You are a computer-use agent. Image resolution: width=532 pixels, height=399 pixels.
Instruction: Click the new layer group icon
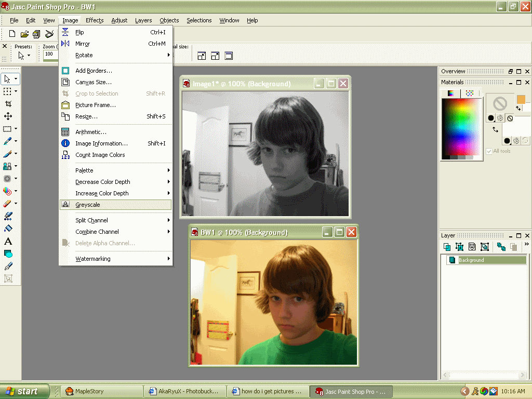(485, 247)
